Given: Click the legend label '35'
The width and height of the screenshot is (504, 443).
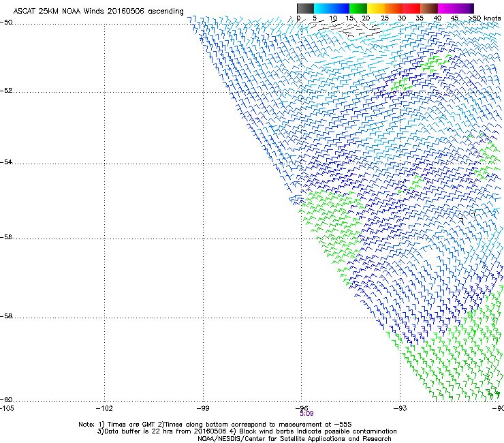Looking at the screenshot, I should pos(420,18).
